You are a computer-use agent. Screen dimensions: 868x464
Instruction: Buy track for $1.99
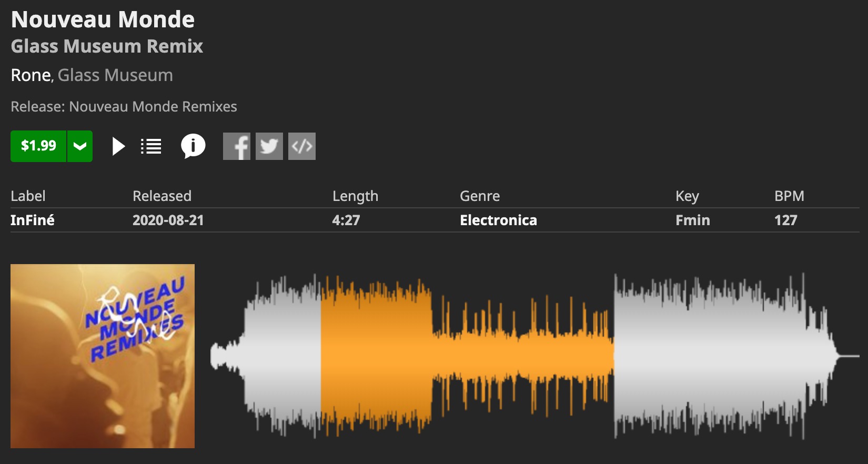(x=38, y=146)
